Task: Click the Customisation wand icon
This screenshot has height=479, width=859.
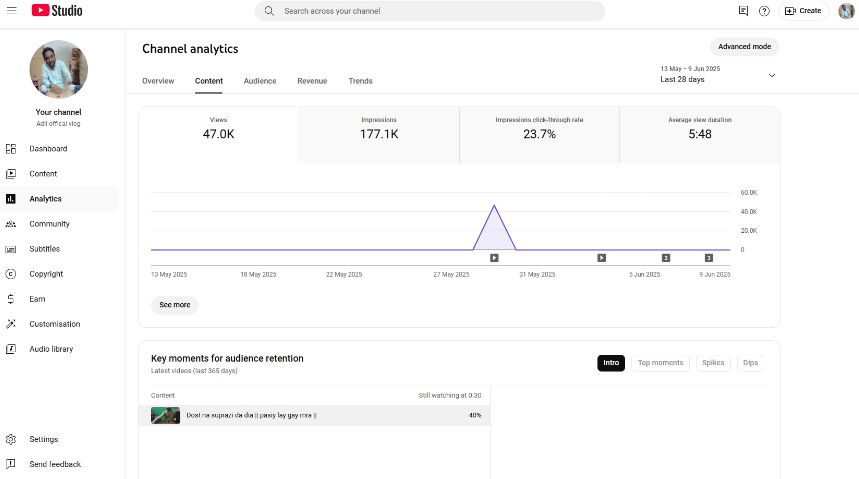Action: click(11, 324)
